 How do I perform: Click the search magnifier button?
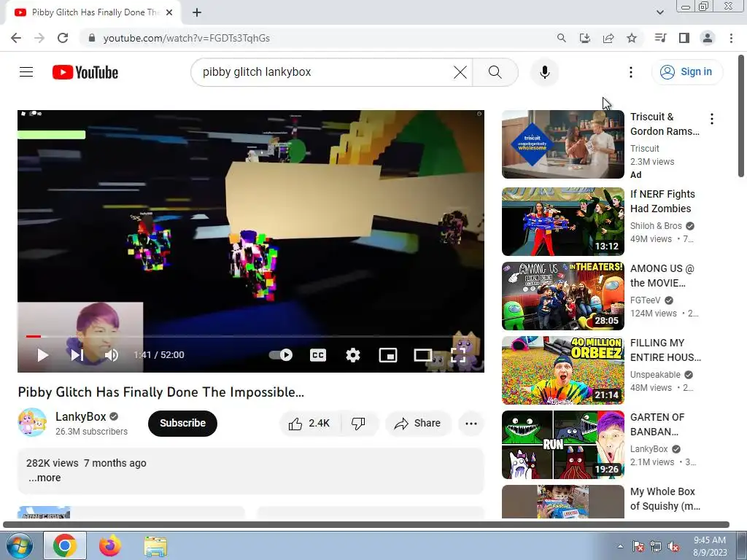click(x=495, y=72)
